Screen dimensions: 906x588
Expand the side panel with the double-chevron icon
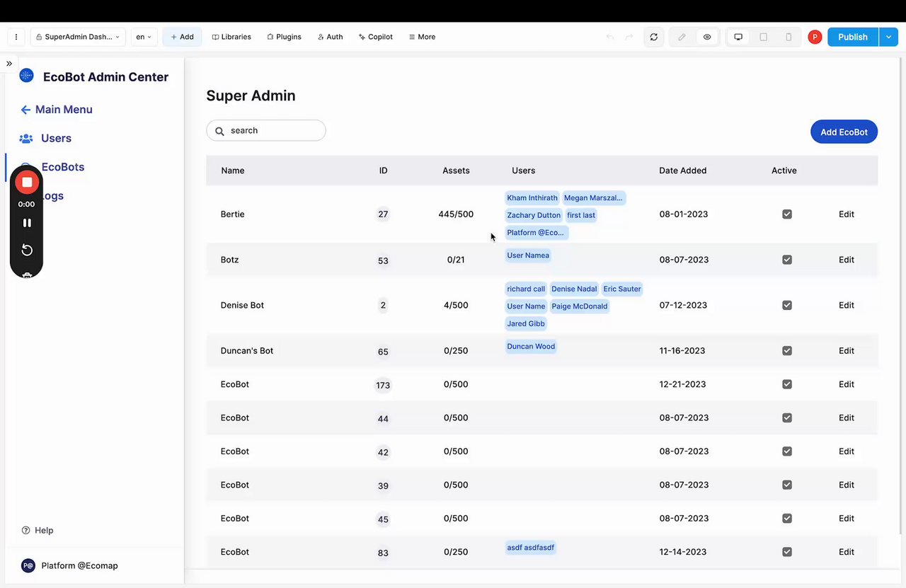9,63
